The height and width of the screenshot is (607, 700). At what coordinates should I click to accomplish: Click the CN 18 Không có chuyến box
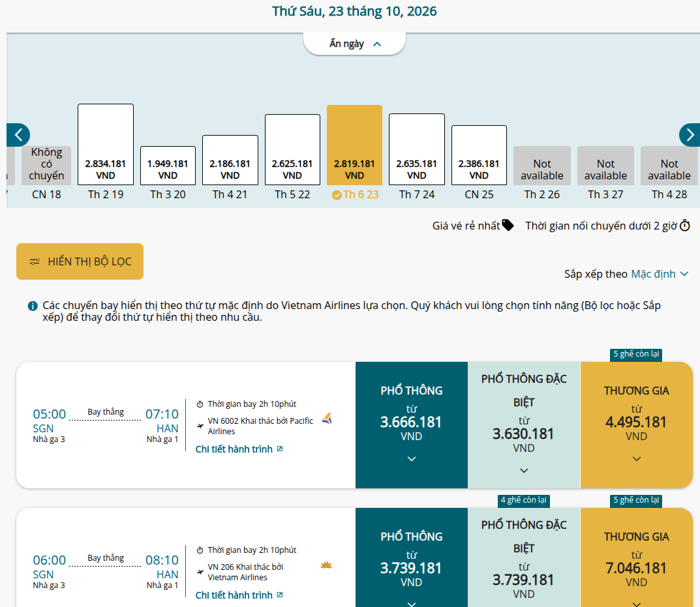coord(46,166)
